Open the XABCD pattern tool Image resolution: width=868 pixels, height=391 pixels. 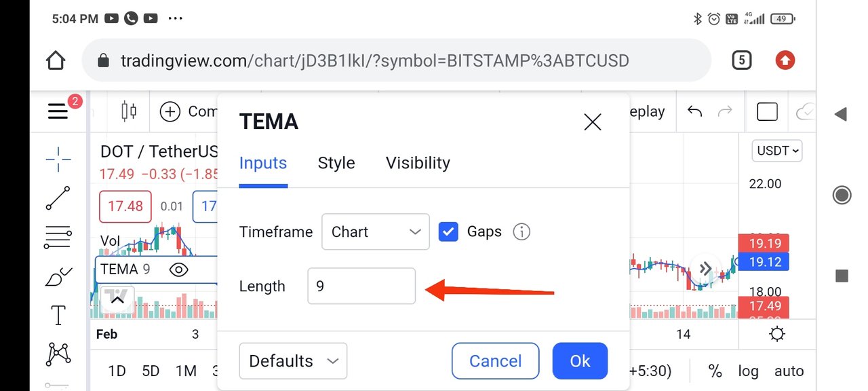point(58,354)
